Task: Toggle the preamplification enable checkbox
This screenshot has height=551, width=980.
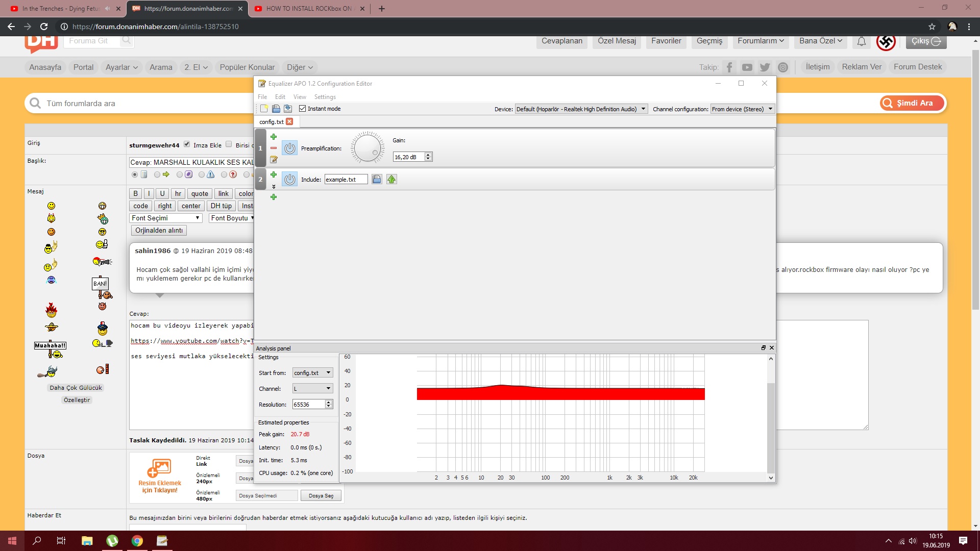Action: point(289,148)
